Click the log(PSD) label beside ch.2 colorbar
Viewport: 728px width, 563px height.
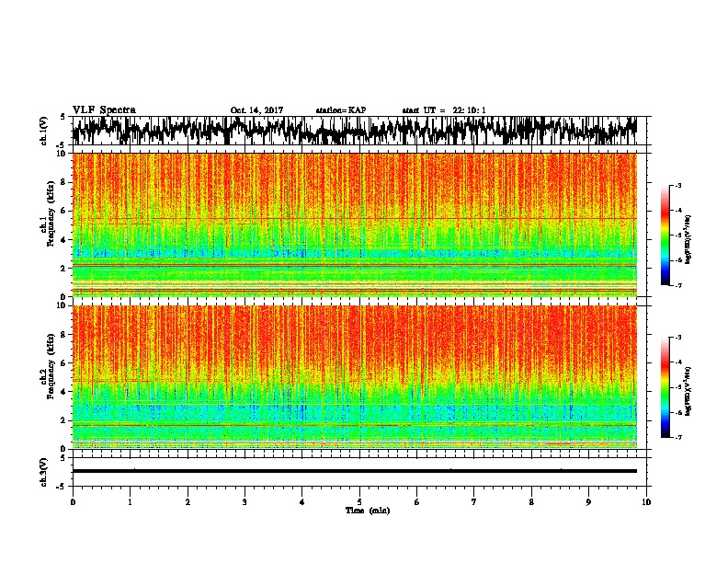(688, 389)
